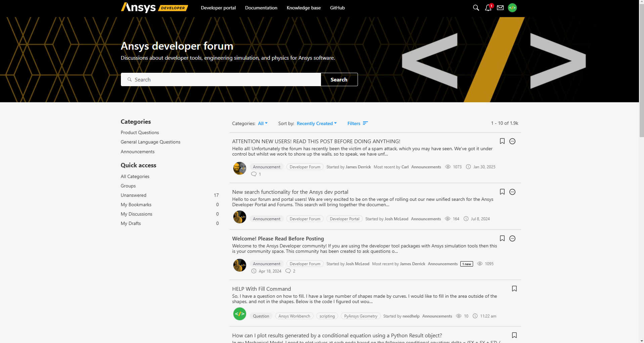Click the Ansys Workbench tag

294,316
